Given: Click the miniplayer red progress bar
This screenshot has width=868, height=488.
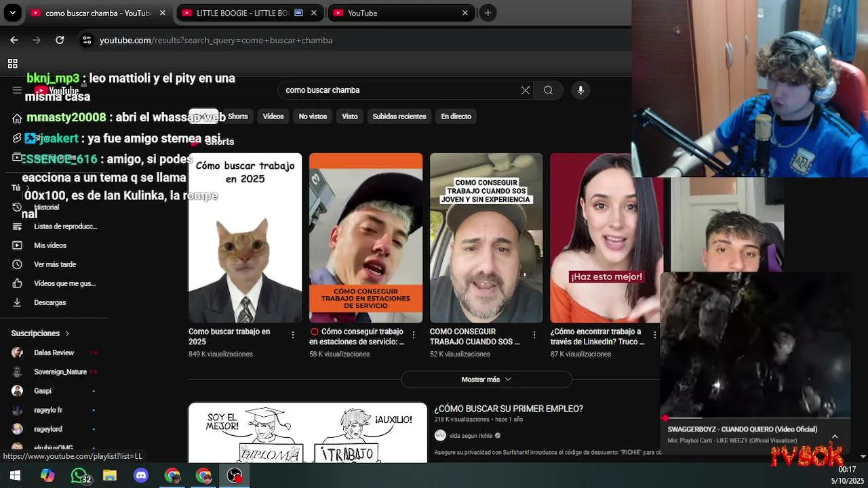Looking at the screenshot, I should (x=755, y=418).
